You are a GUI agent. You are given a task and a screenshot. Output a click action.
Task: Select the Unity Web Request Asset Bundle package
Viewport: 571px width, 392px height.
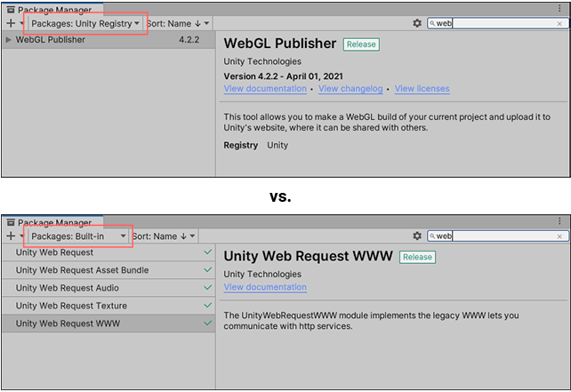[x=109, y=270]
